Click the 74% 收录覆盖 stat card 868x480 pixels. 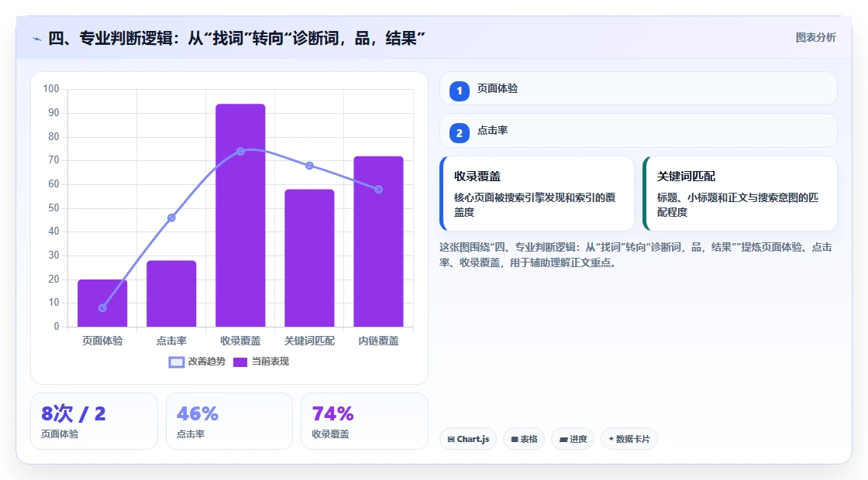tap(364, 421)
